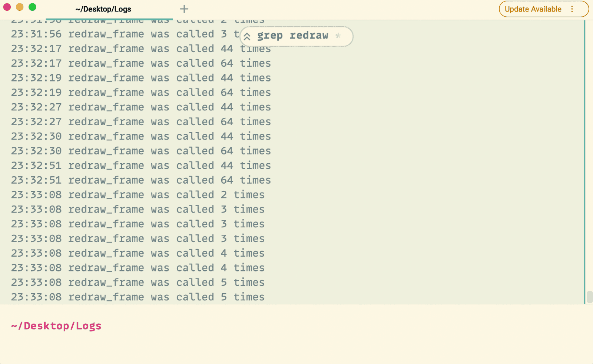Close the window with the red button
The width and height of the screenshot is (593, 364).
(x=7, y=7)
